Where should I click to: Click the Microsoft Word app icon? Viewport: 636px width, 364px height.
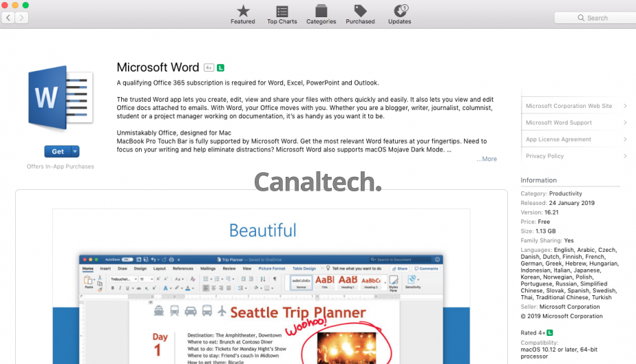click(x=61, y=98)
